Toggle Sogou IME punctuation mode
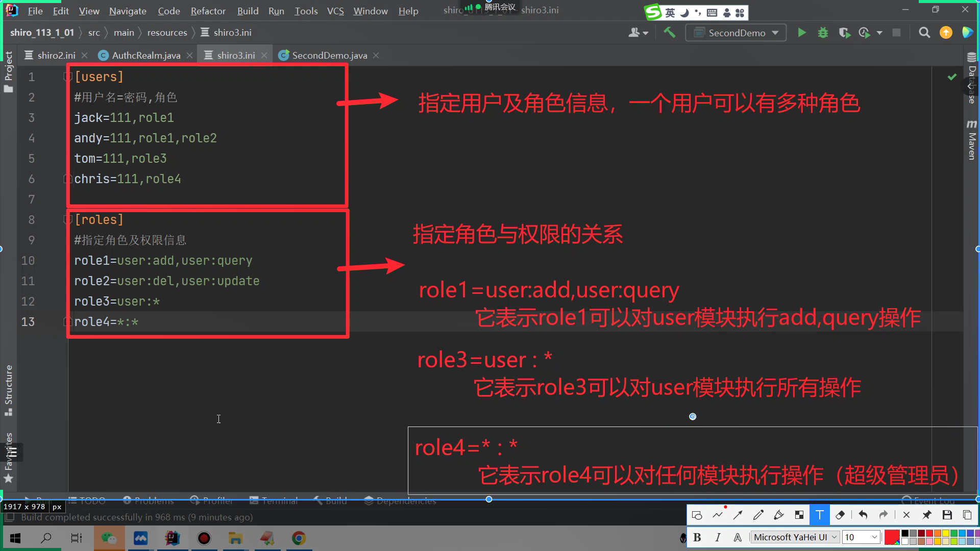Image resolution: width=980 pixels, height=551 pixels. (x=698, y=13)
